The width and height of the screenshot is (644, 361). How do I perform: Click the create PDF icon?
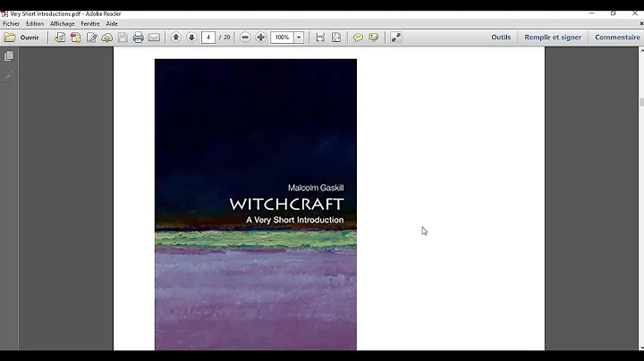pos(76,38)
